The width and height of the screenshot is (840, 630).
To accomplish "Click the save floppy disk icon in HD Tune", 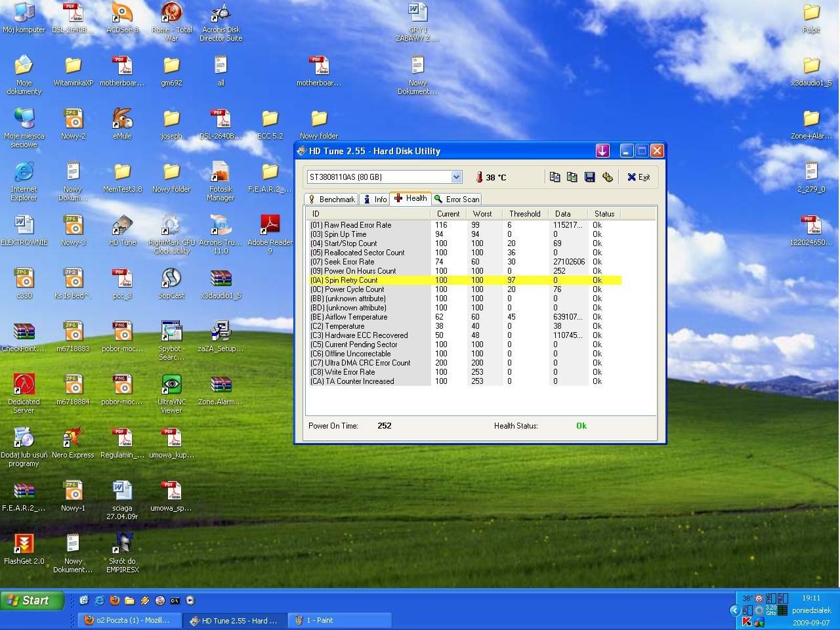I will (589, 177).
